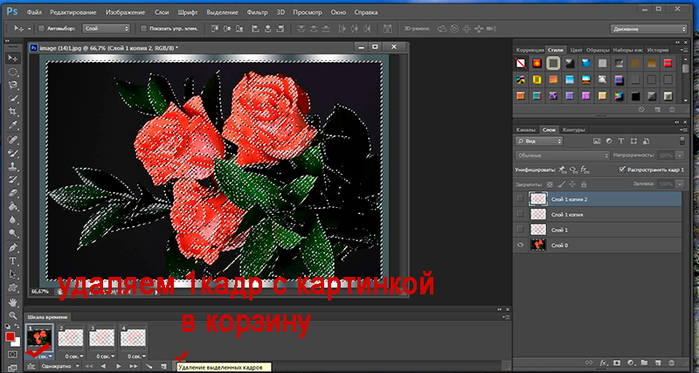The width and height of the screenshot is (699, 373).
Task: Open opacity Непрозрачность dropdown arrow
Action: [680, 156]
